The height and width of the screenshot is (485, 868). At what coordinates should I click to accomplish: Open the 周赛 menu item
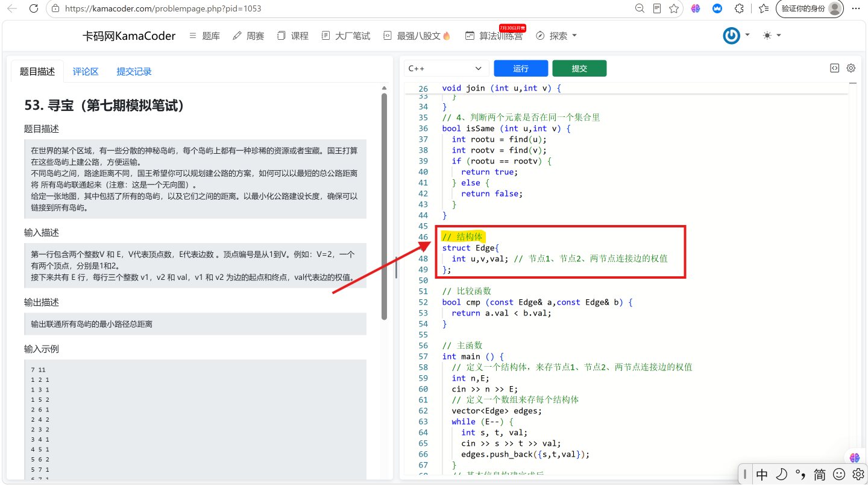pos(248,36)
